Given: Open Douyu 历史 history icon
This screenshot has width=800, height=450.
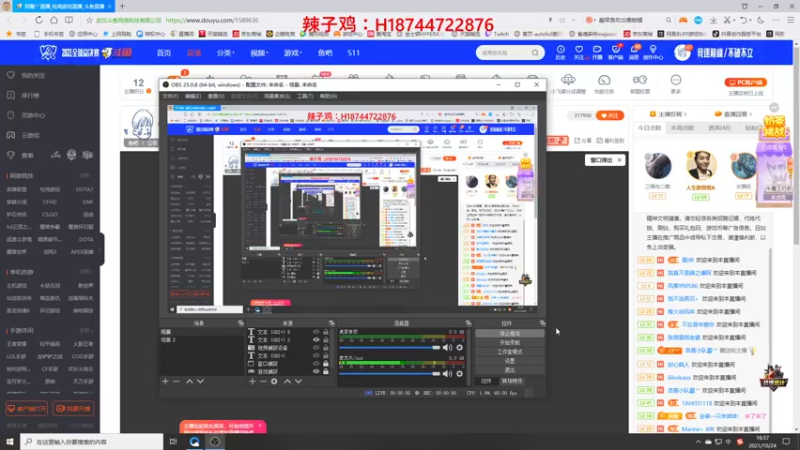Looking at the screenshot, I should coord(560,53).
